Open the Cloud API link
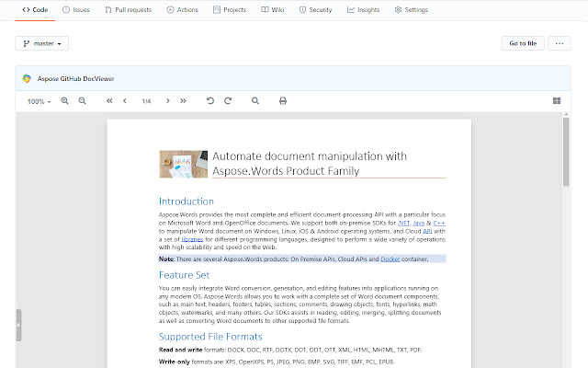This screenshot has height=368, width=588. click(x=427, y=231)
